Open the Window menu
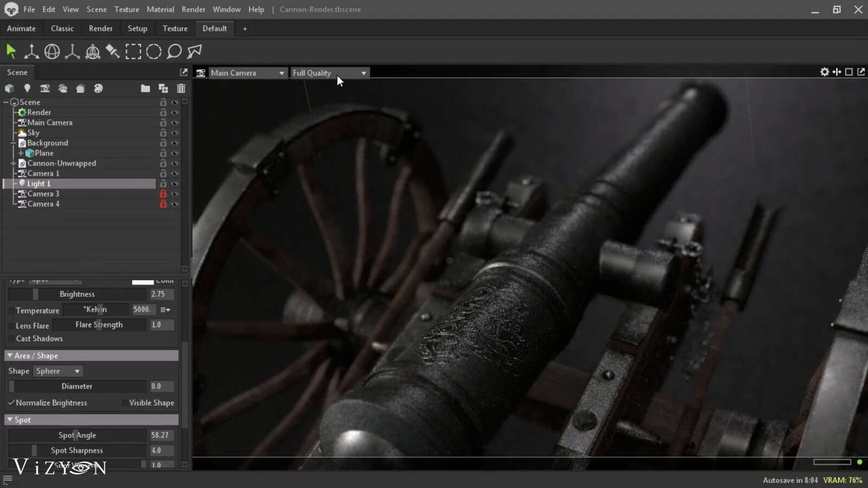 click(x=226, y=9)
